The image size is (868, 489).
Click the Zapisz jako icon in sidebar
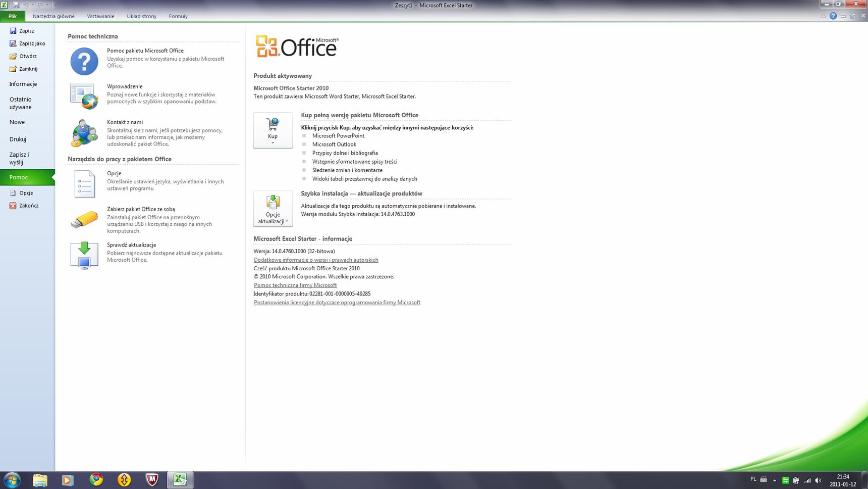pos(13,43)
